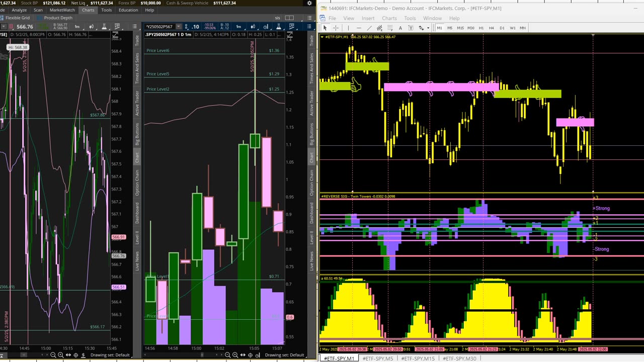Open the MarketWatch tab
This screenshot has width=644, height=362.
(62, 10)
